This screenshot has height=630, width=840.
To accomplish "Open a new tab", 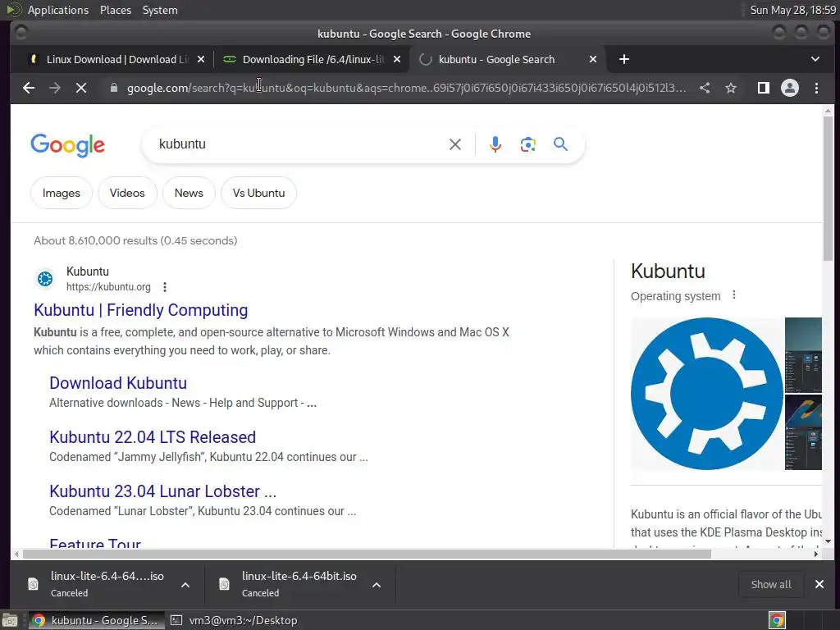I will tap(624, 59).
